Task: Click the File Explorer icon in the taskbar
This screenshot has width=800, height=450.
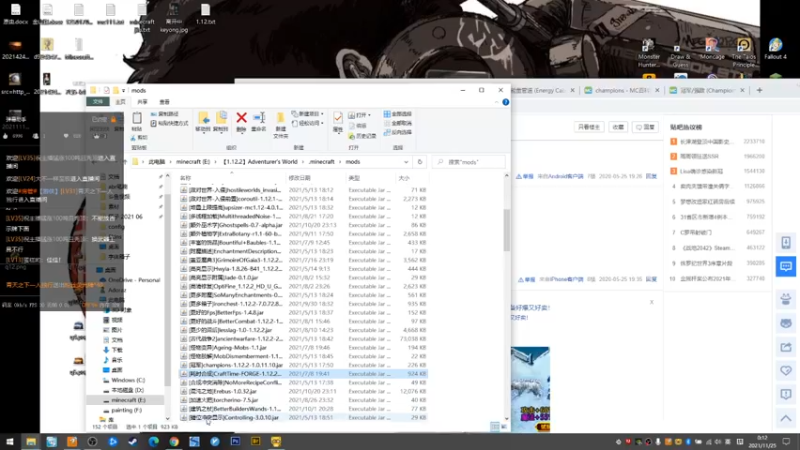Action: [x=31, y=441]
